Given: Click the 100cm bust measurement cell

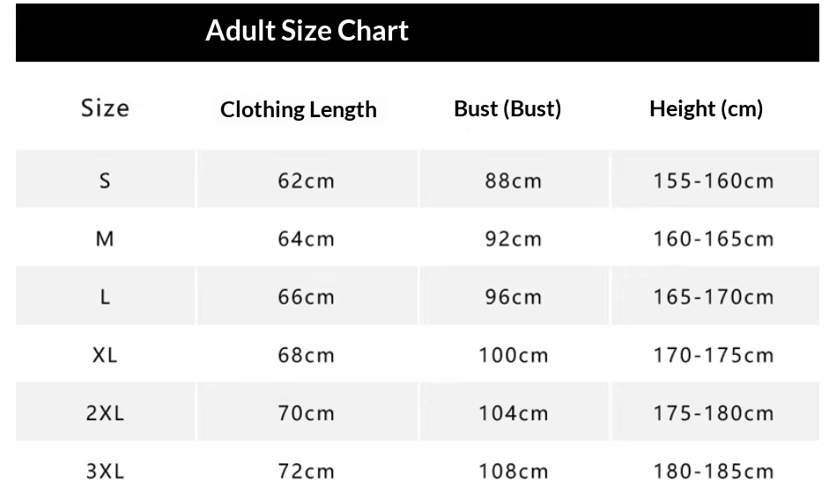Looking at the screenshot, I should 513,355.
